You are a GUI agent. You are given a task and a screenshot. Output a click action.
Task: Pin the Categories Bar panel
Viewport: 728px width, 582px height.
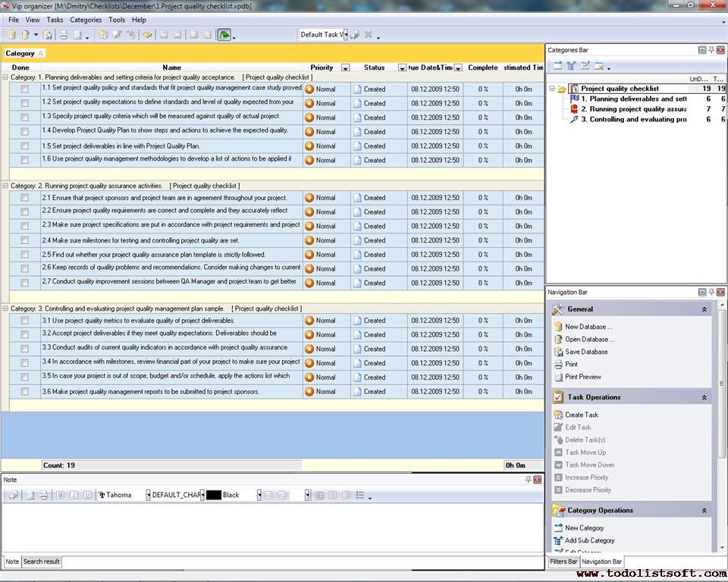[711, 50]
